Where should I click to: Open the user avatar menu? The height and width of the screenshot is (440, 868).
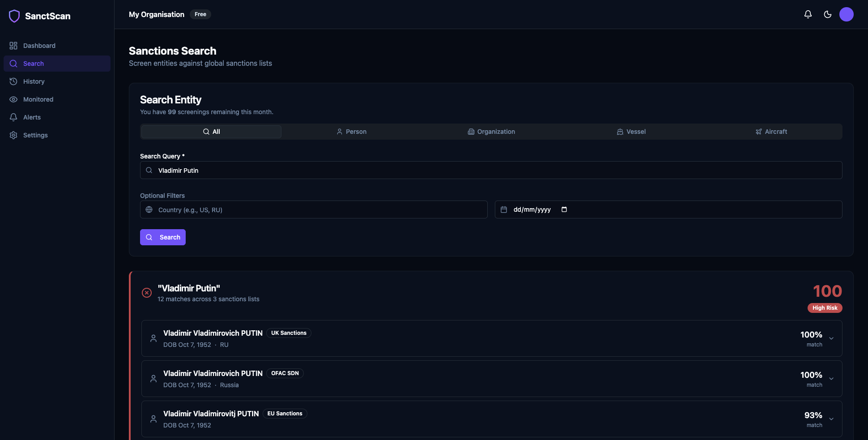click(x=847, y=14)
